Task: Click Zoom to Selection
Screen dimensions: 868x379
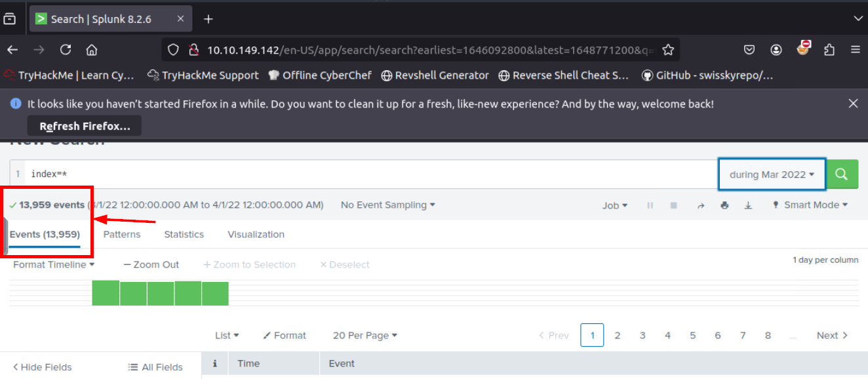Action: (x=249, y=265)
